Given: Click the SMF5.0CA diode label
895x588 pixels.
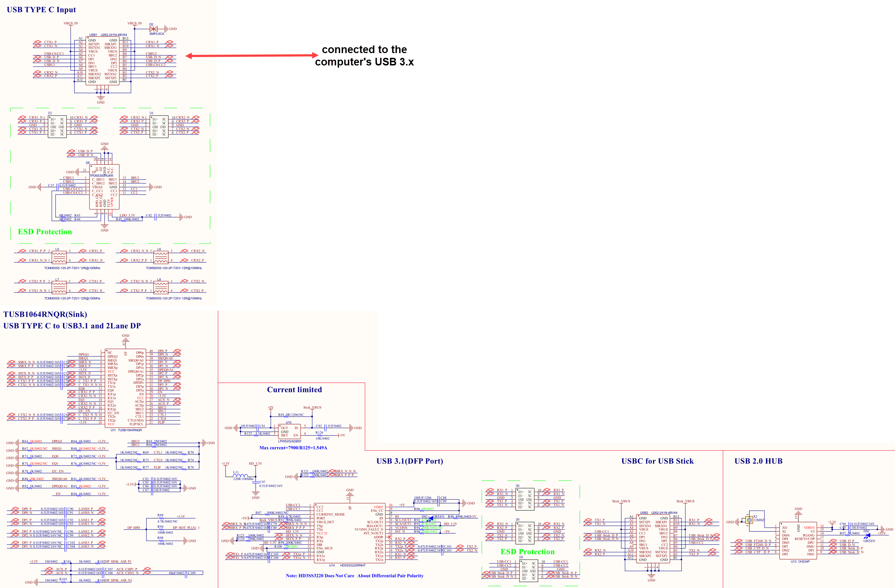Looking at the screenshot, I should (156, 34).
